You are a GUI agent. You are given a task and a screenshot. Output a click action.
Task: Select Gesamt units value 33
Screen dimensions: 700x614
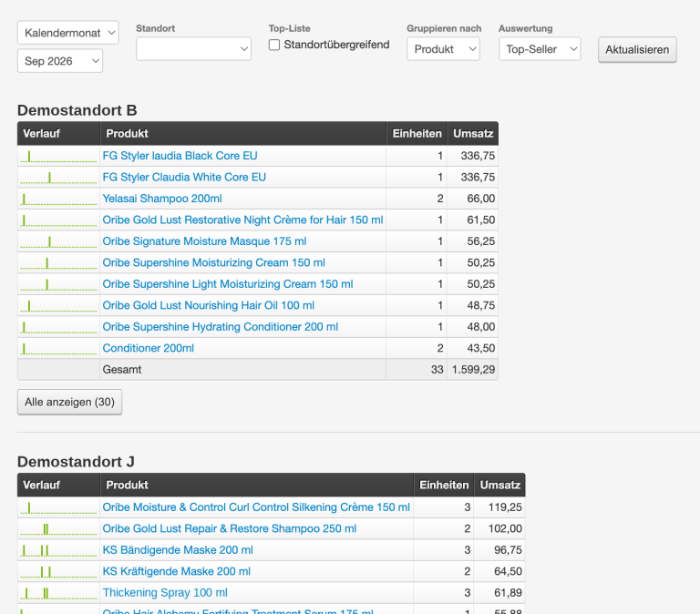click(437, 370)
